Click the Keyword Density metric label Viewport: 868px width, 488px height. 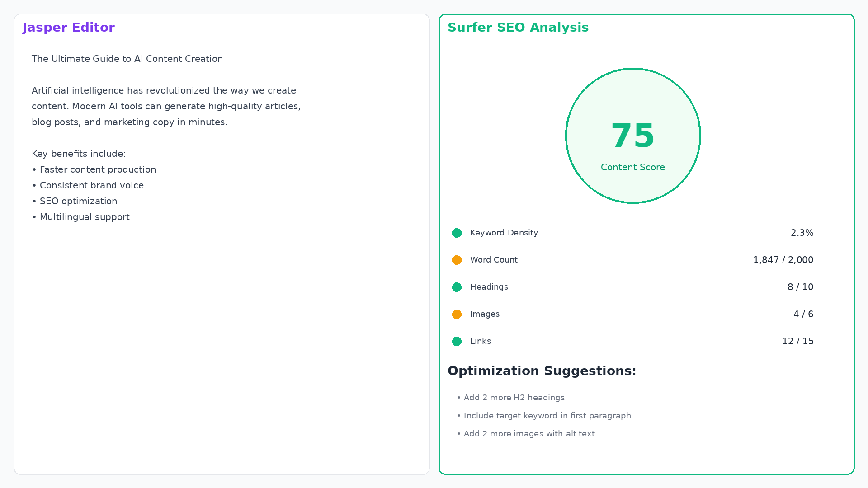(x=504, y=233)
